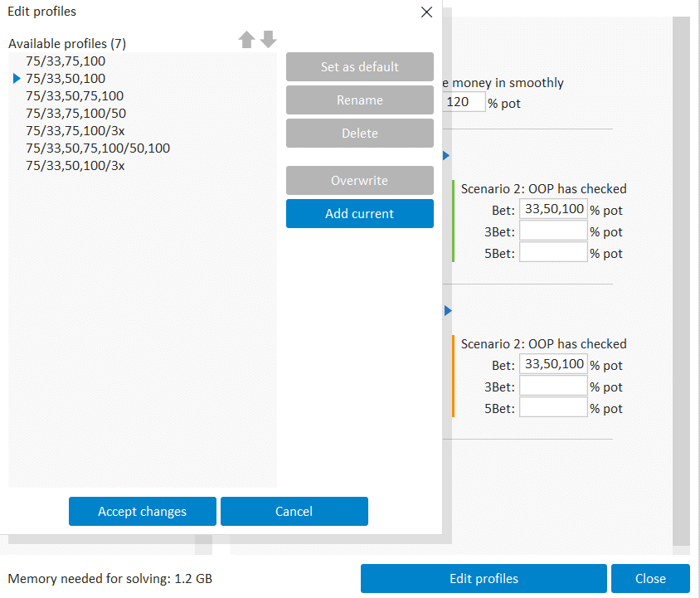Move selected profile up with arrow

point(246,39)
